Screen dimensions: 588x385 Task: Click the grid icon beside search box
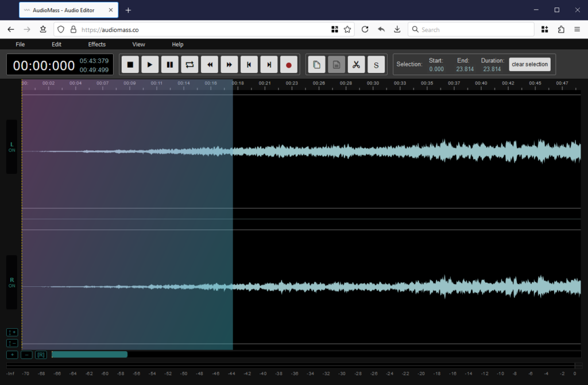tap(545, 29)
